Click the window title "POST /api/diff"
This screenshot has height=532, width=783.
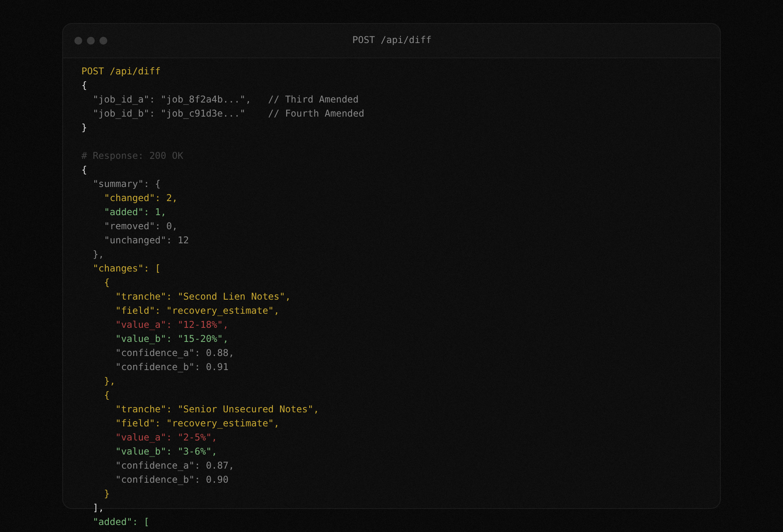coord(391,40)
